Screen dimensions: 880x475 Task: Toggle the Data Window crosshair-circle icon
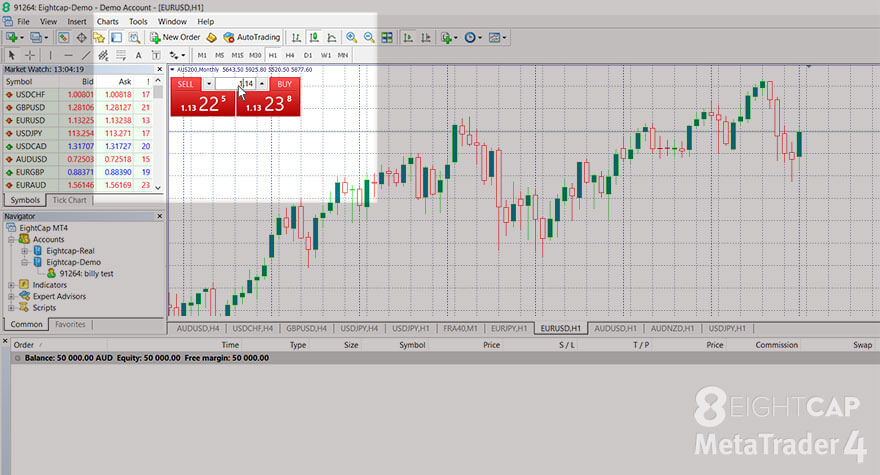81,38
